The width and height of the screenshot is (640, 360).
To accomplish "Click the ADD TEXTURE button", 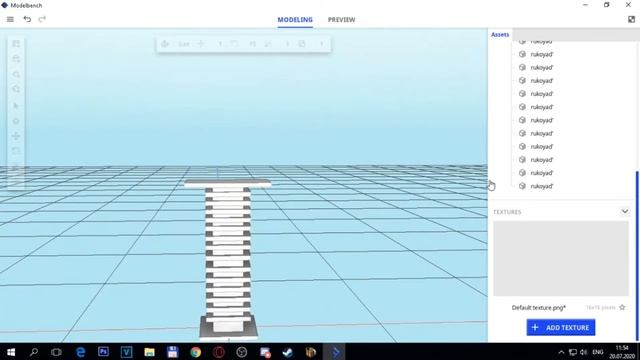I will [561, 327].
